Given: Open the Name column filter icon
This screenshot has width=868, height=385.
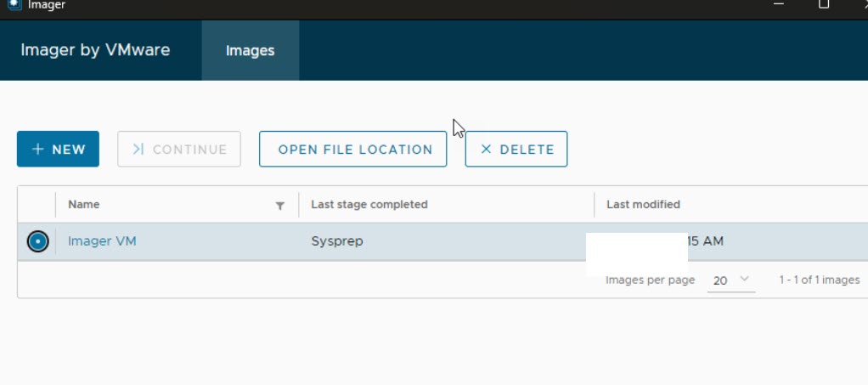Looking at the screenshot, I should (280, 206).
